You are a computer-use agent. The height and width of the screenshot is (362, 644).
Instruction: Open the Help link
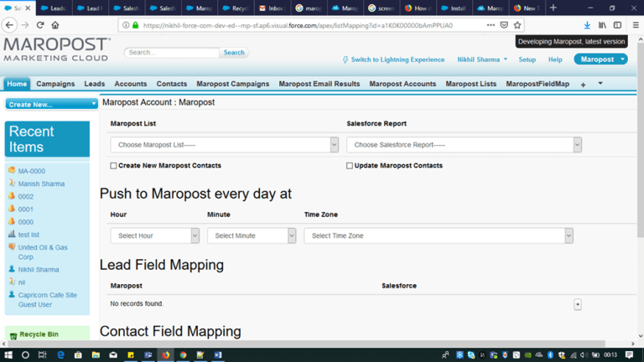(x=555, y=59)
